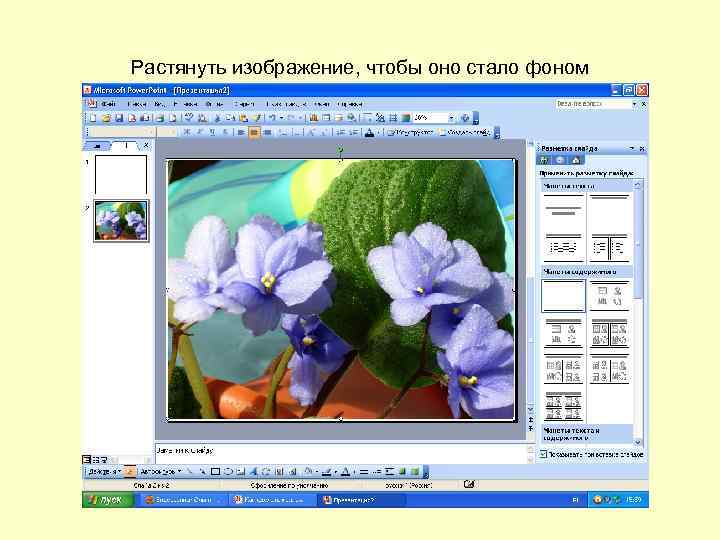Toggle text Shadow formatting
Viewport: 720px width, 540px height.
[225, 132]
